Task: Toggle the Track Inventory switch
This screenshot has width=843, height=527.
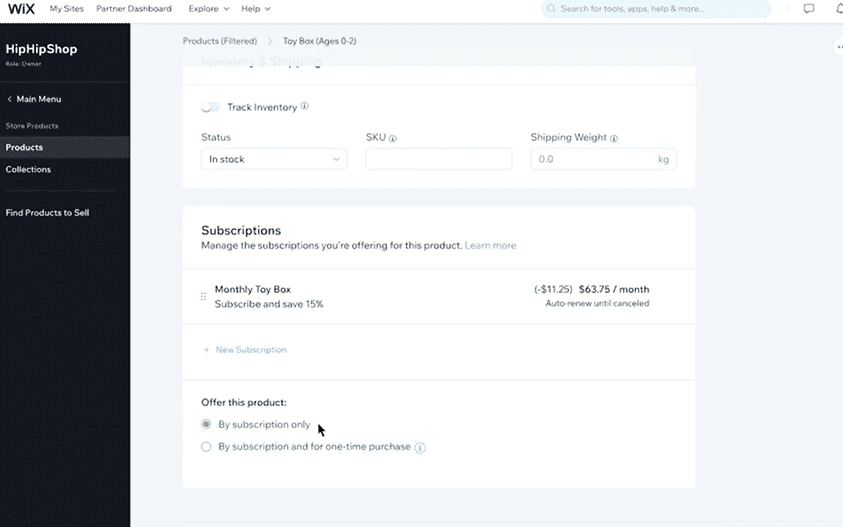Action: pos(210,107)
